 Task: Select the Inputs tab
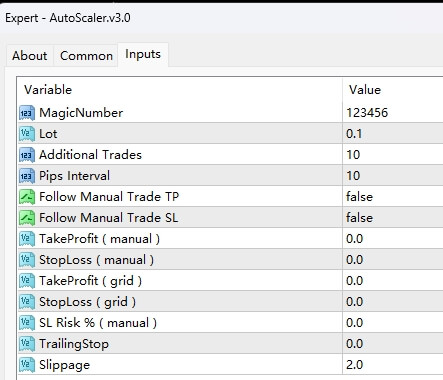pos(143,54)
